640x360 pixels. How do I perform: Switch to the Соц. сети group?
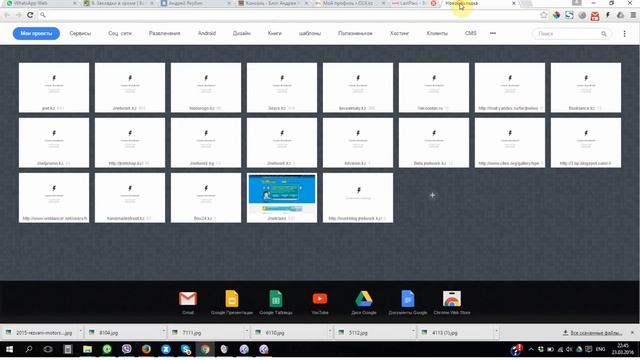[x=120, y=33]
